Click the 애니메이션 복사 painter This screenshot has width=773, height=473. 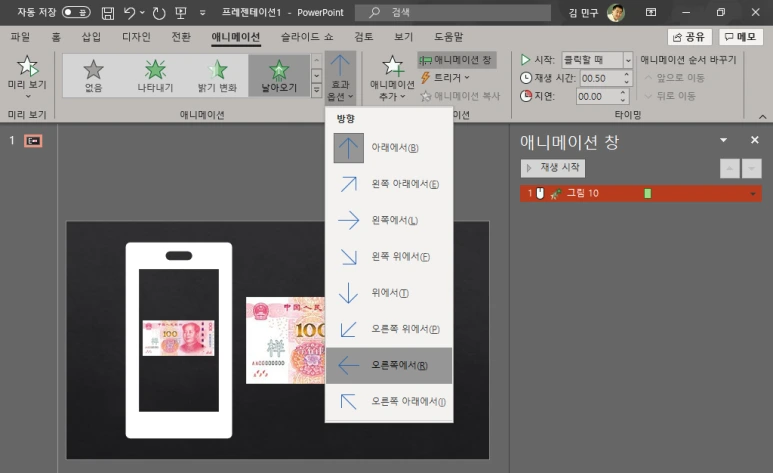460,96
